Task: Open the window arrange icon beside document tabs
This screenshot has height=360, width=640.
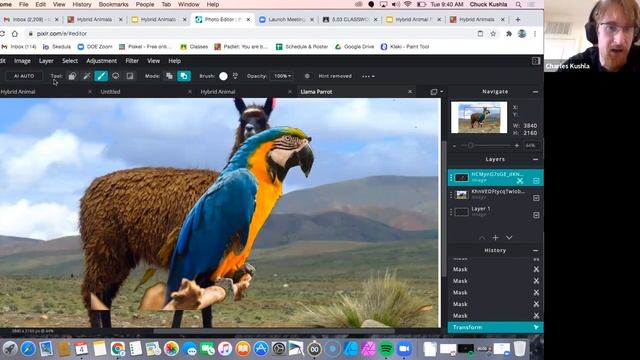Action: click(433, 92)
